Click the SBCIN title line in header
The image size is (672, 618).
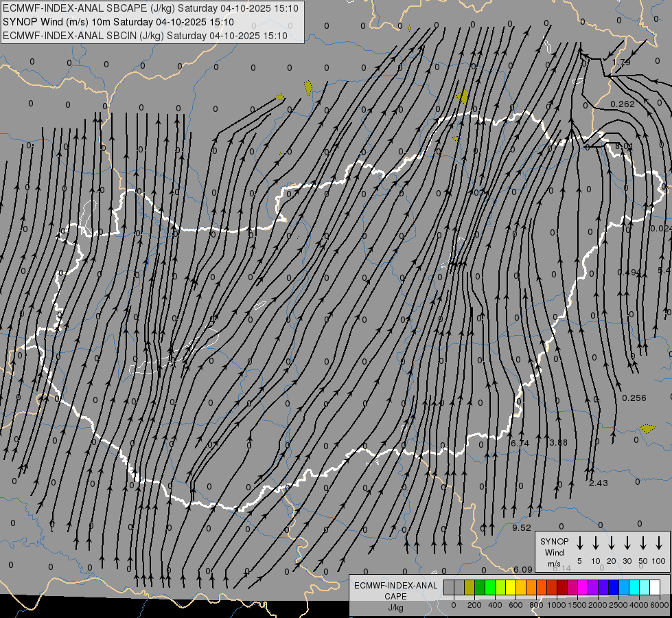point(145,36)
